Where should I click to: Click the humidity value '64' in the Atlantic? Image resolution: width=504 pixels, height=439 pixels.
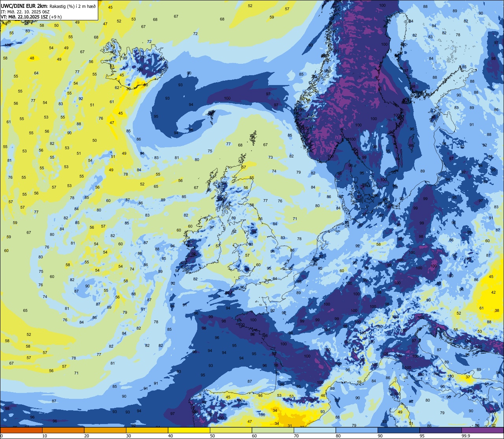36,73
